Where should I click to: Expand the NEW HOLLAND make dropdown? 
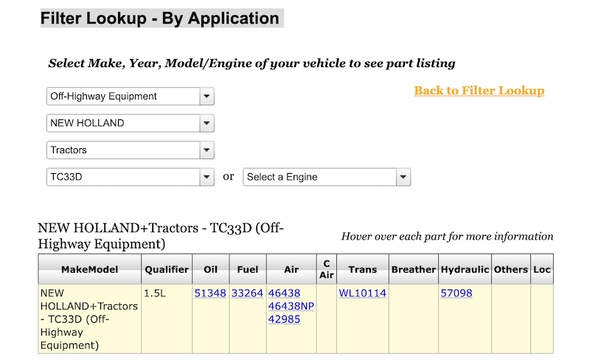[x=130, y=123]
